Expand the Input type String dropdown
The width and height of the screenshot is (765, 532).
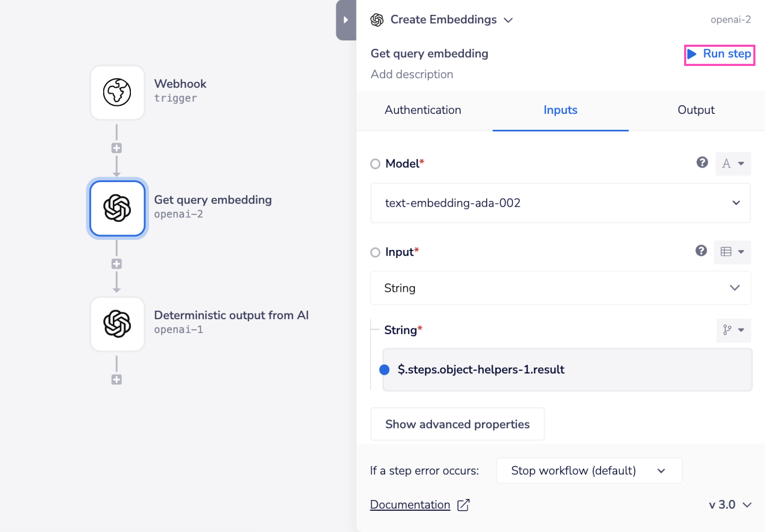coord(560,288)
